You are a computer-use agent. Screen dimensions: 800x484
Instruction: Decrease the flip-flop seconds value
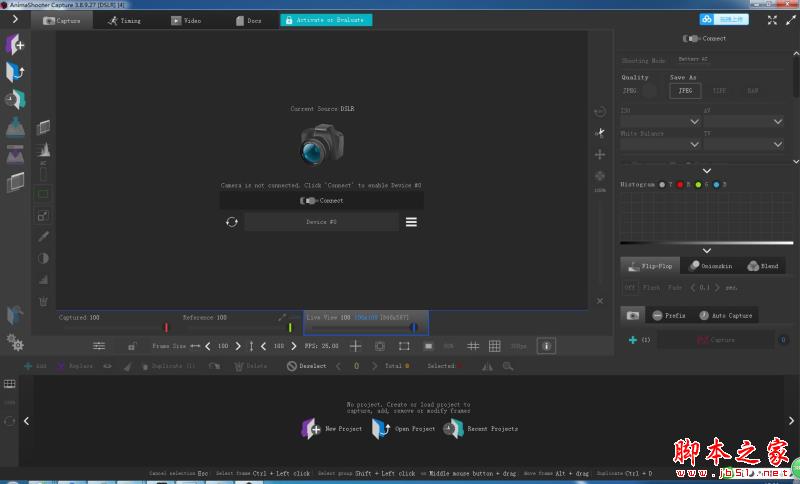[x=693, y=288]
